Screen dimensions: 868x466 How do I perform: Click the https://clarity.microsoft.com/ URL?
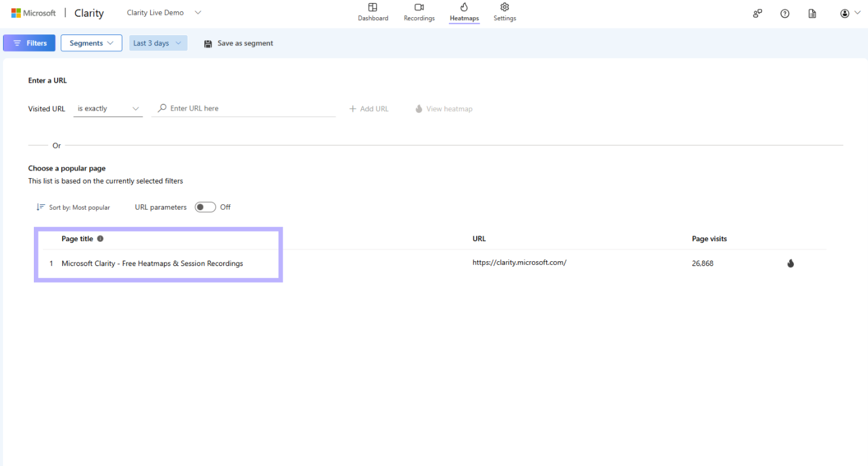(x=519, y=262)
